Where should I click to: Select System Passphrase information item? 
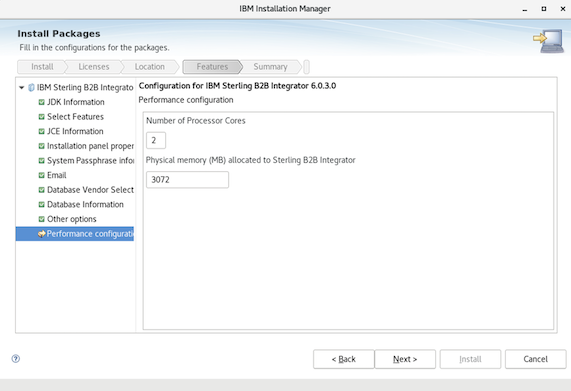90,161
